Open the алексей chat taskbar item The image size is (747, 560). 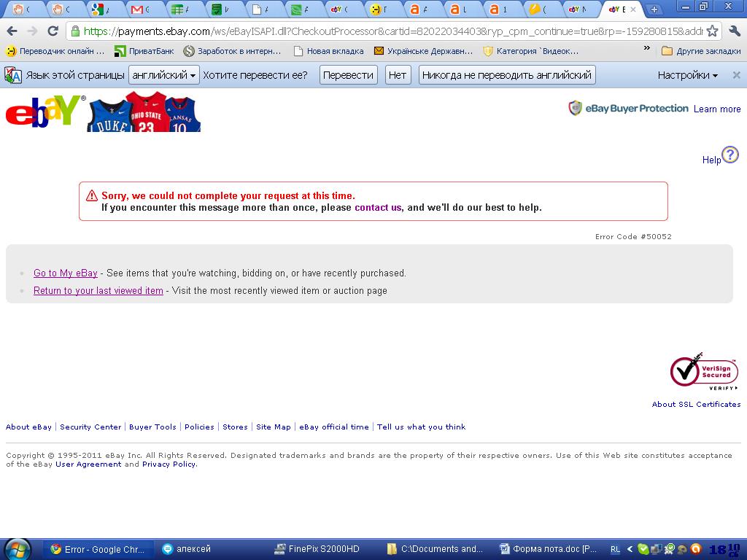186,549
